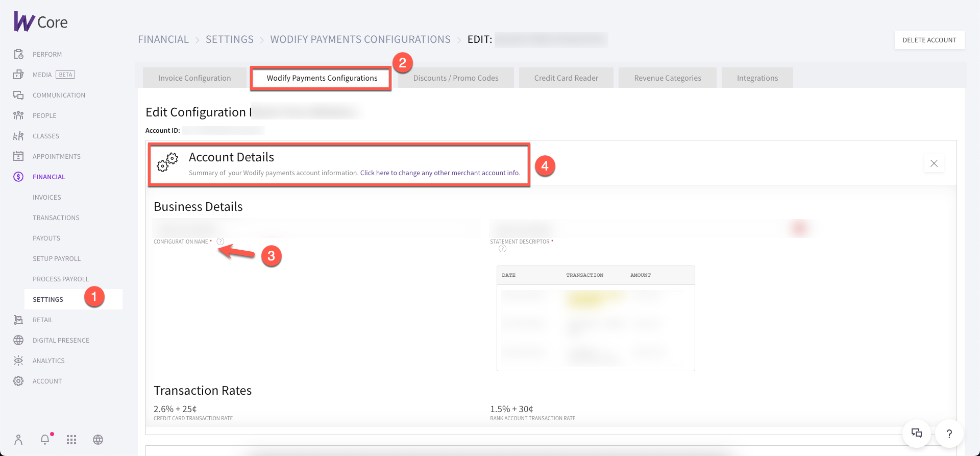
Task: Open the Analytics menu label
Action: (x=49, y=361)
